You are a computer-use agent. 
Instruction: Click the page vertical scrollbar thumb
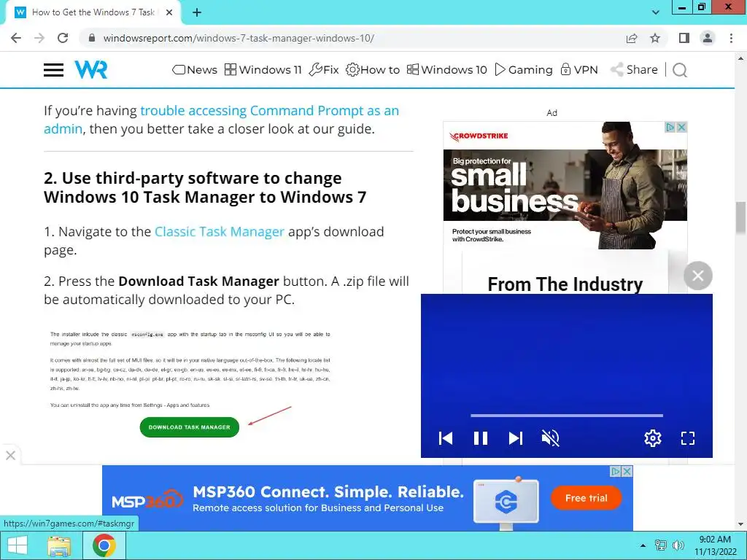pos(740,217)
